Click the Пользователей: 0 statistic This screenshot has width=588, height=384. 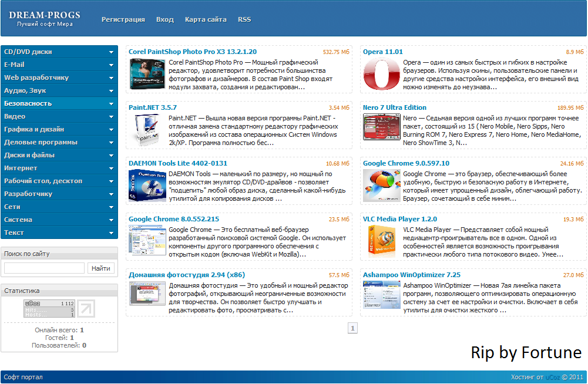coord(59,345)
